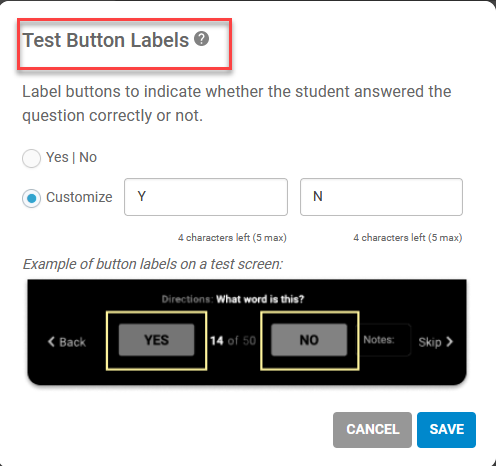Click the Customize label text
This screenshot has height=466, width=496.
79,197
